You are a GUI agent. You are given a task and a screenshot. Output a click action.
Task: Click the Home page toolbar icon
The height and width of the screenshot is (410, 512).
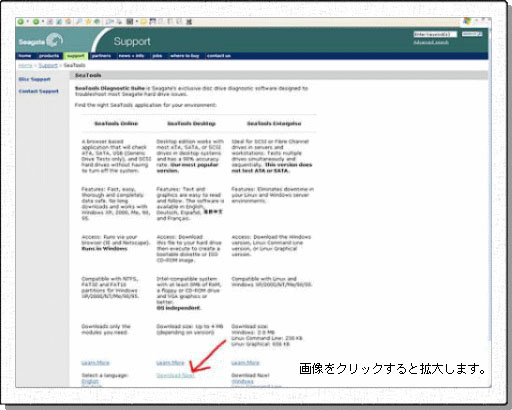point(68,22)
